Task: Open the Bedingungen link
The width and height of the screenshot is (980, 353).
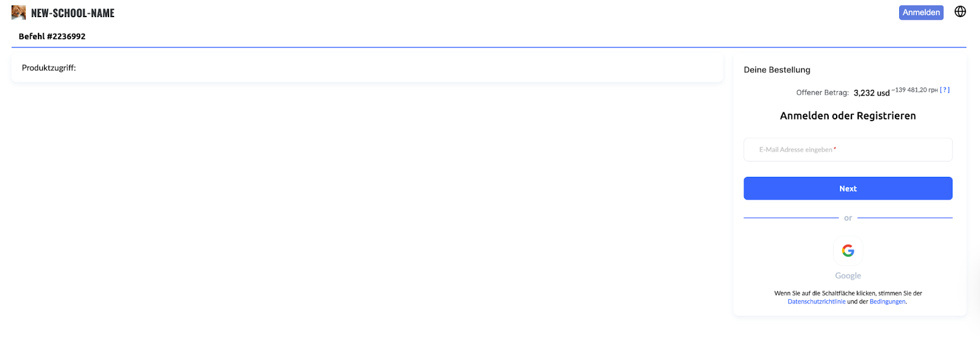Action: 887,302
